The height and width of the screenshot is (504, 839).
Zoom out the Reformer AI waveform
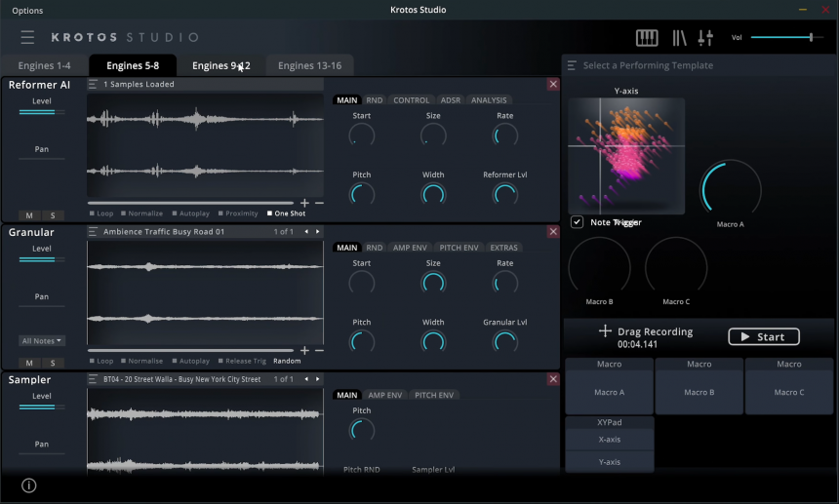point(319,203)
